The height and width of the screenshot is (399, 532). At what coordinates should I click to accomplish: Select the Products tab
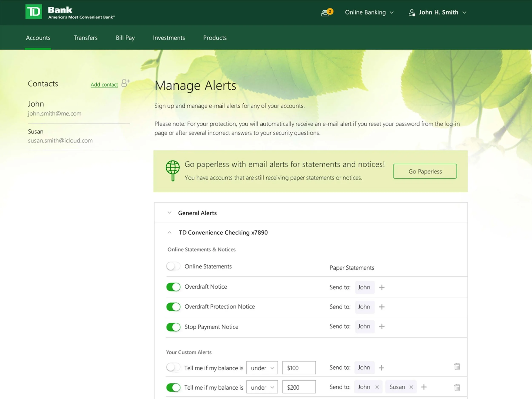[x=215, y=38]
